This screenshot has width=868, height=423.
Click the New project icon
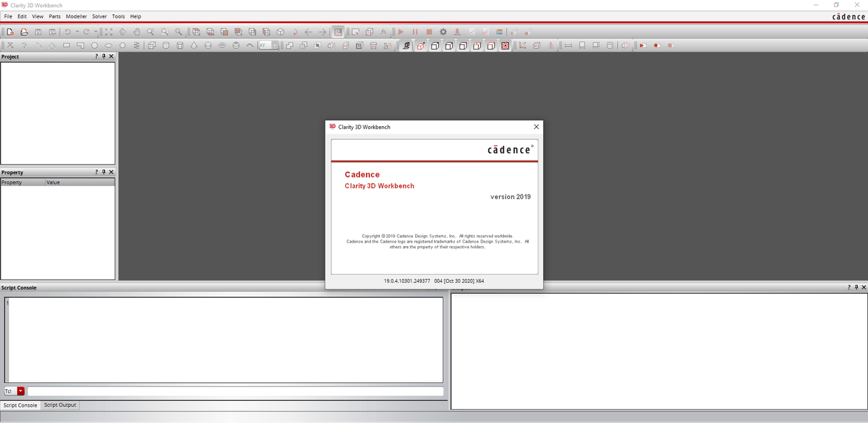point(10,32)
